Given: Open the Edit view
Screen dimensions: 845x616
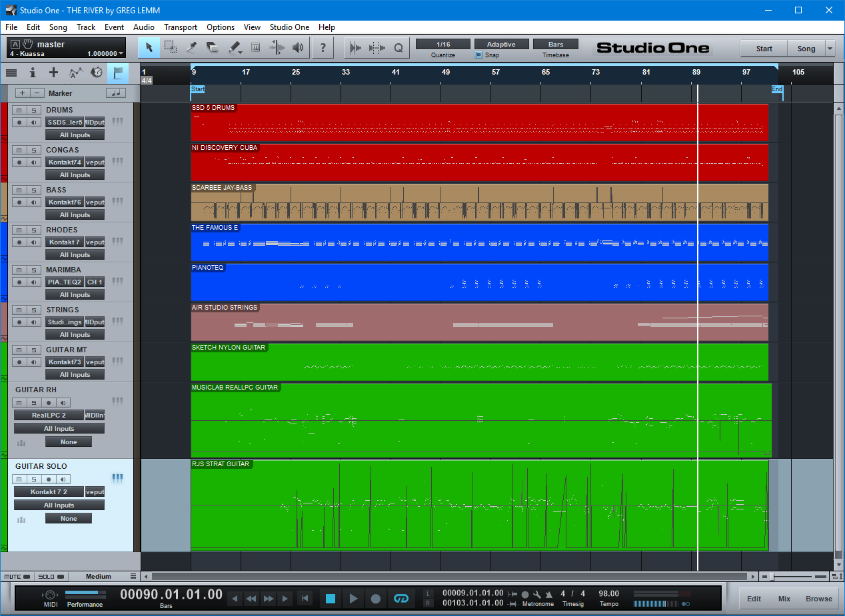Looking at the screenshot, I should tap(754, 599).
